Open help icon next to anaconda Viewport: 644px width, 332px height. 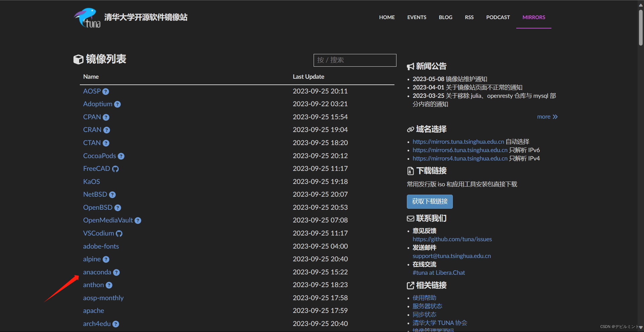click(x=116, y=272)
